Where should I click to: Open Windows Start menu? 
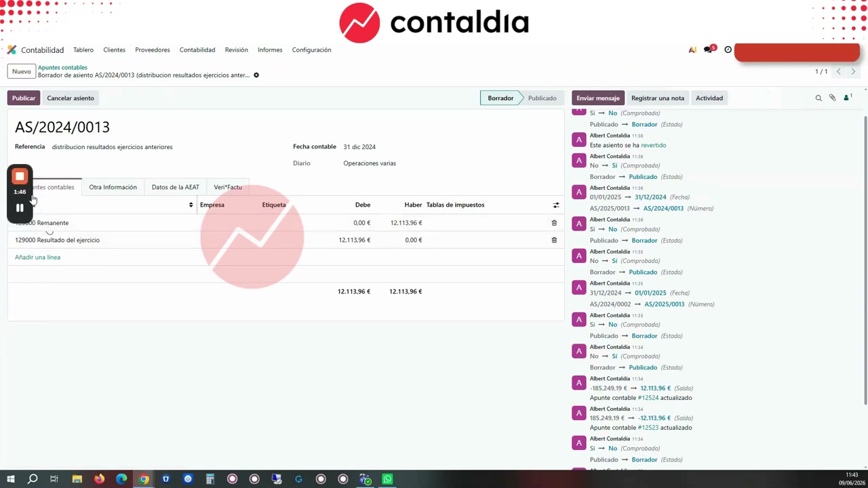coord(11,479)
